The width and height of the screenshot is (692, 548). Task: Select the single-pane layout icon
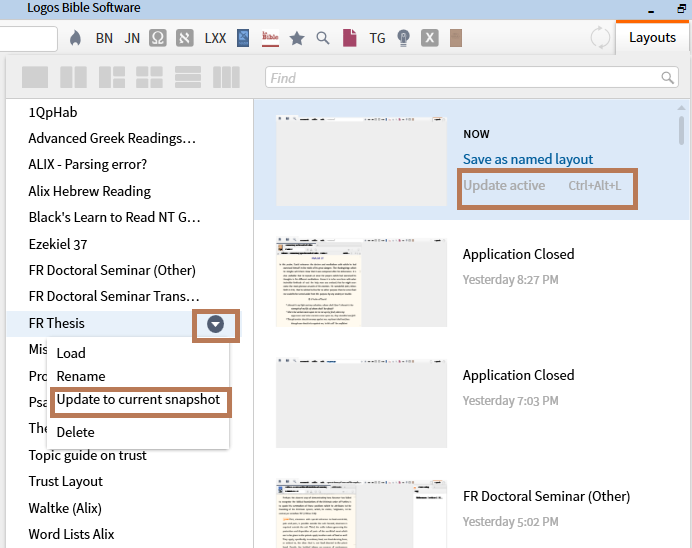(35, 77)
